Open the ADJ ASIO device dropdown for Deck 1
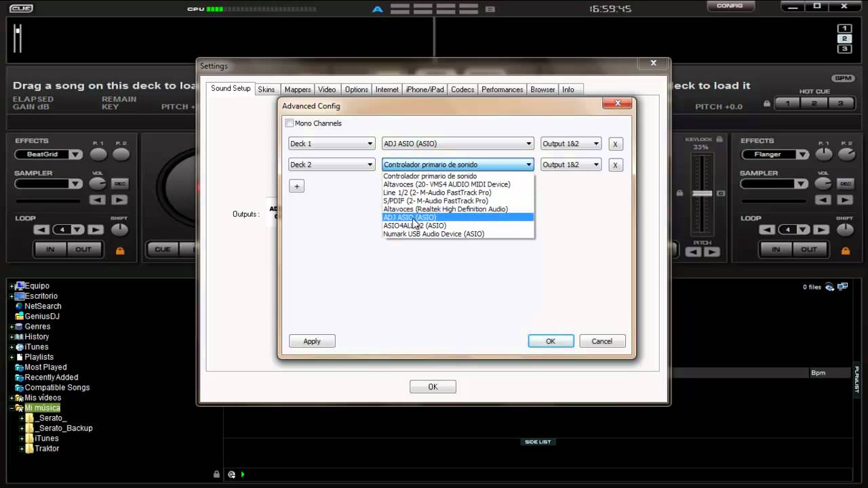The width and height of the screenshot is (868, 488). (458, 144)
